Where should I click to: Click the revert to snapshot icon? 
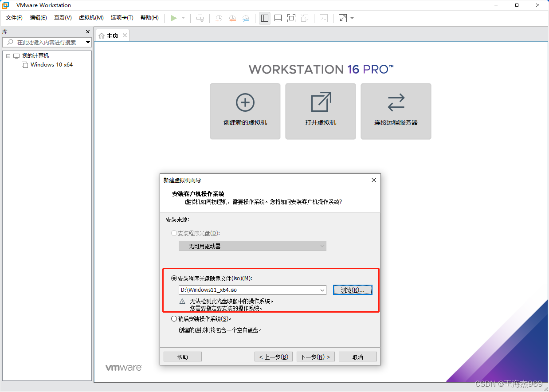point(232,18)
